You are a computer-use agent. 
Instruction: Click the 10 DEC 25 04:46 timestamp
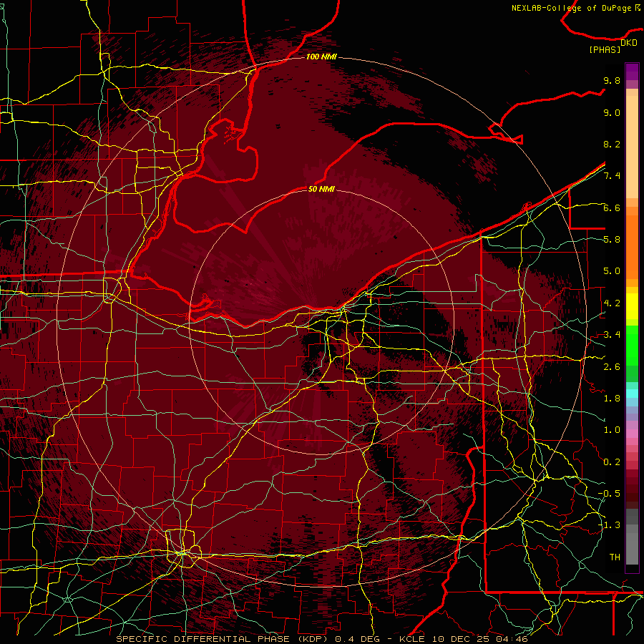[x=479, y=639]
